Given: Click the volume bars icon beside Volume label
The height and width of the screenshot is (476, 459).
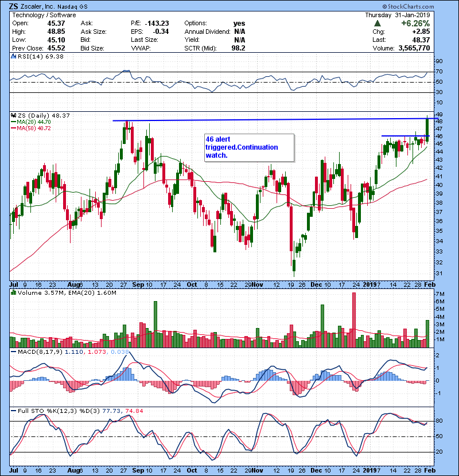Looking at the screenshot, I should [13, 292].
